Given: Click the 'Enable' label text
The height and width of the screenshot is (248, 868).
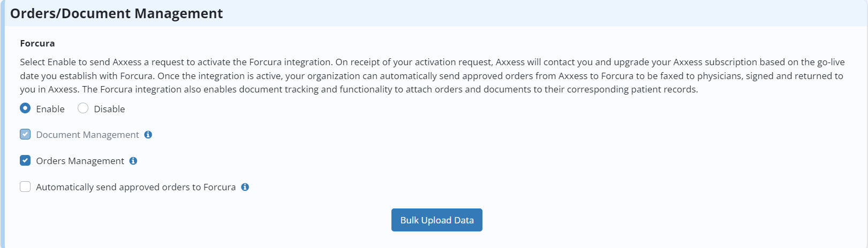Looking at the screenshot, I should click(50, 109).
